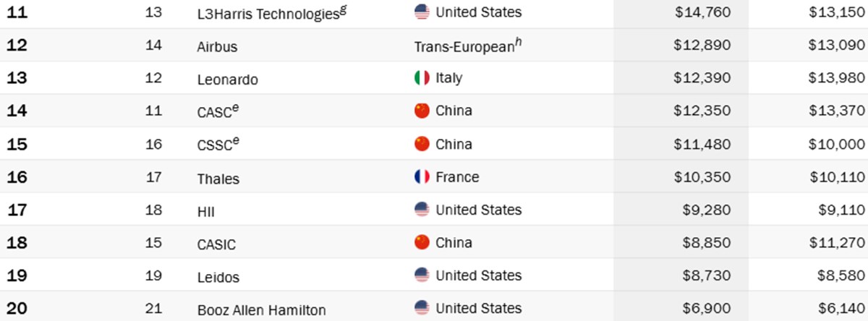The width and height of the screenshot is (868, 321).
Task: Click the rank 20 cell
Action: (x=17, y=308)
